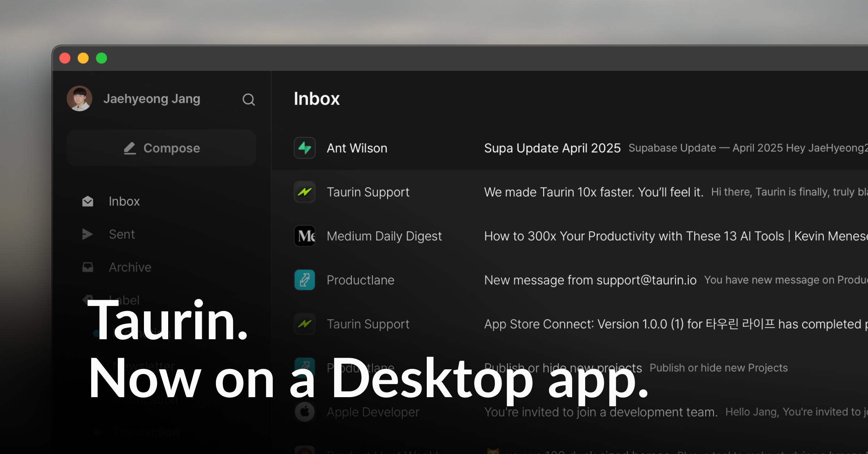Screen dimensions: 868x454
Task: Click the Jaehyeong Jang profile avatar
Action: 80,98
